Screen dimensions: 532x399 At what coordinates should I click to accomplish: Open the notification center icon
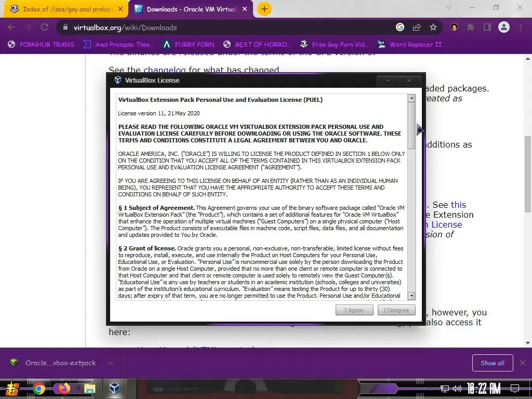tap(515, 389)
